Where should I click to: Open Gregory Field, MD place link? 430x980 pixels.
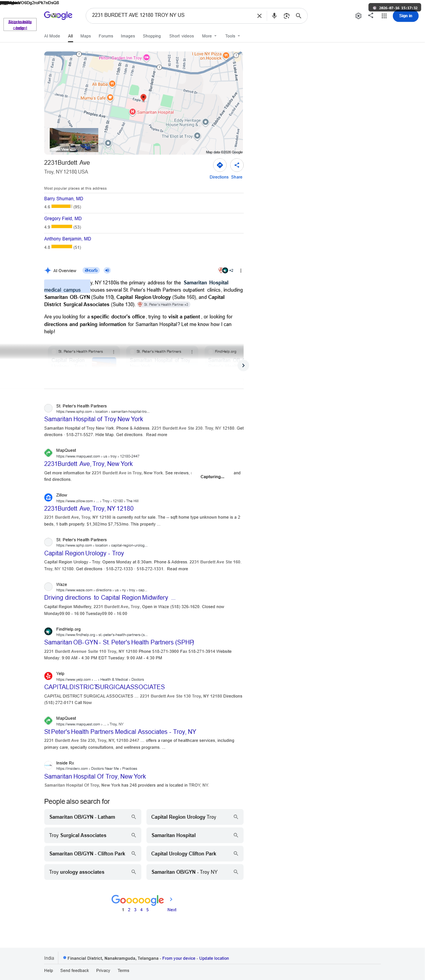pos(63,219)
